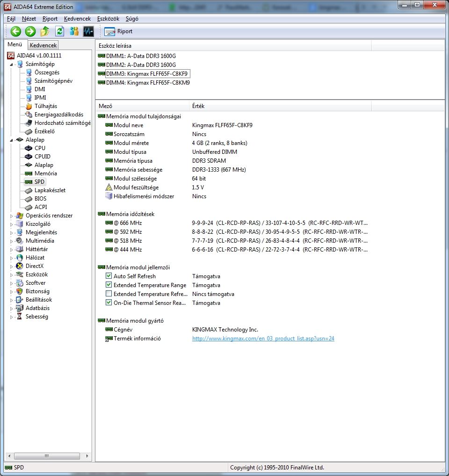Toggle Extended Temperature Refresh checkbox
The width and height of the screenshot is (449, 476).
point(109,294)
